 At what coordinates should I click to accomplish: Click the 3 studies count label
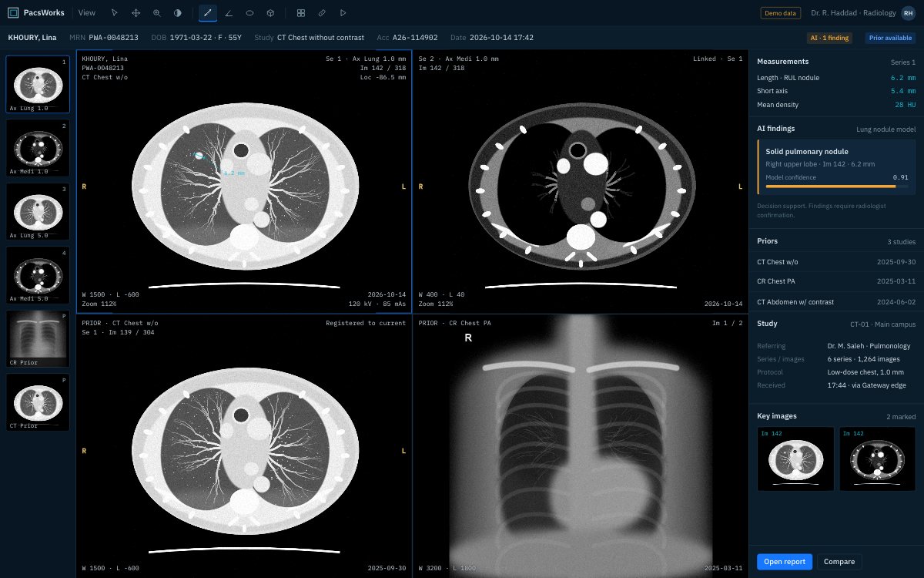pos(900,242)
